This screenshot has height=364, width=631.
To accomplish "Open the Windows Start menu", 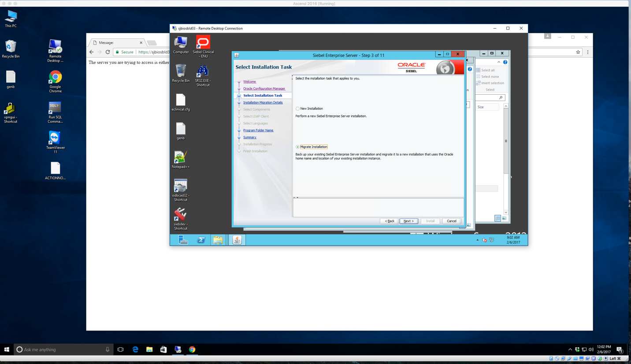I will (7, 349).
